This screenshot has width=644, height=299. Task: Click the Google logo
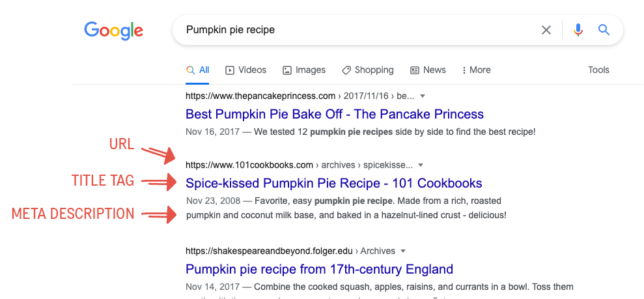tap(113, 30)
